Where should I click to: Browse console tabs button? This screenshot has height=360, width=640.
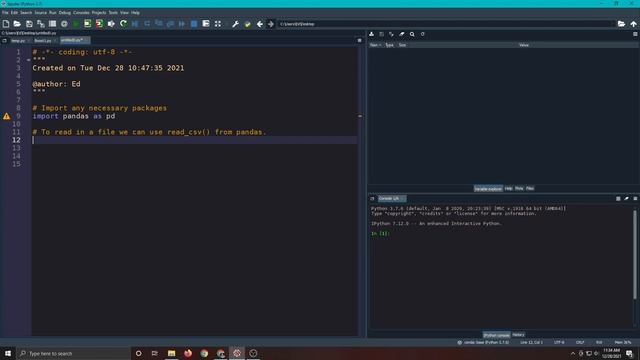click(372, 198)
